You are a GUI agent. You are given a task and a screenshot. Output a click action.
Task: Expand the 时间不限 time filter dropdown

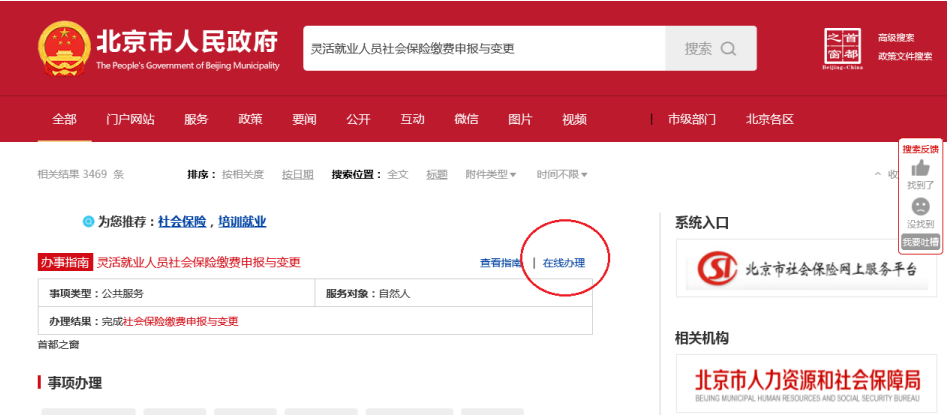pos(561,174)
